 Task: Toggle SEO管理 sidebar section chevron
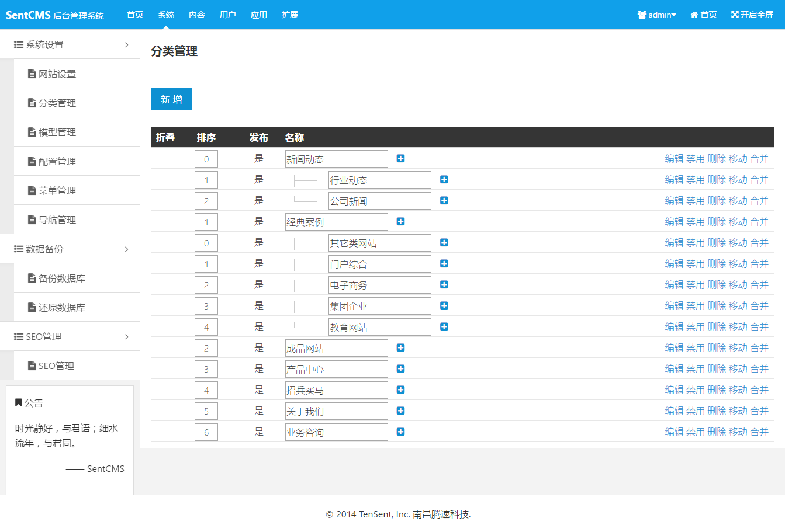[126, 336]
